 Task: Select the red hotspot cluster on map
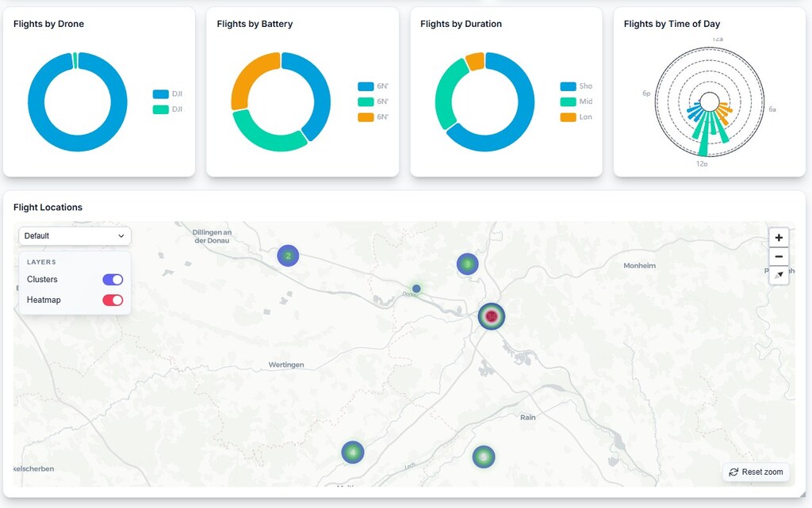[491, 316]
